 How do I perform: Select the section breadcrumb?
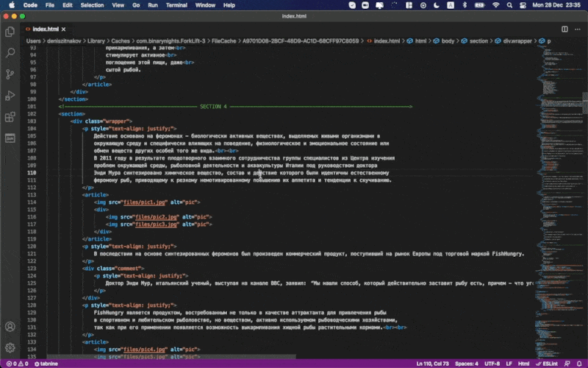click(475, 41)
